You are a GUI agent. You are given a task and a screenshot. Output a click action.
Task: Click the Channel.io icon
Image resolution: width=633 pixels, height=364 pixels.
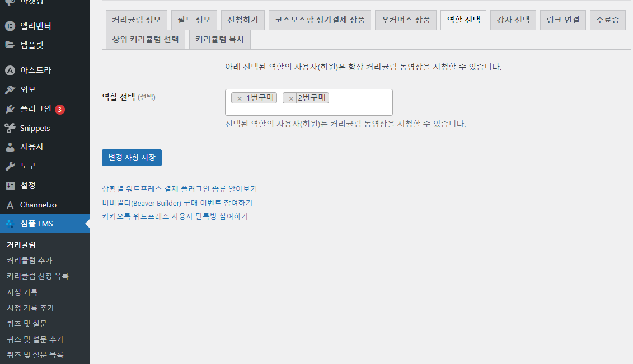pyautogui.click(x=10, y=205)
